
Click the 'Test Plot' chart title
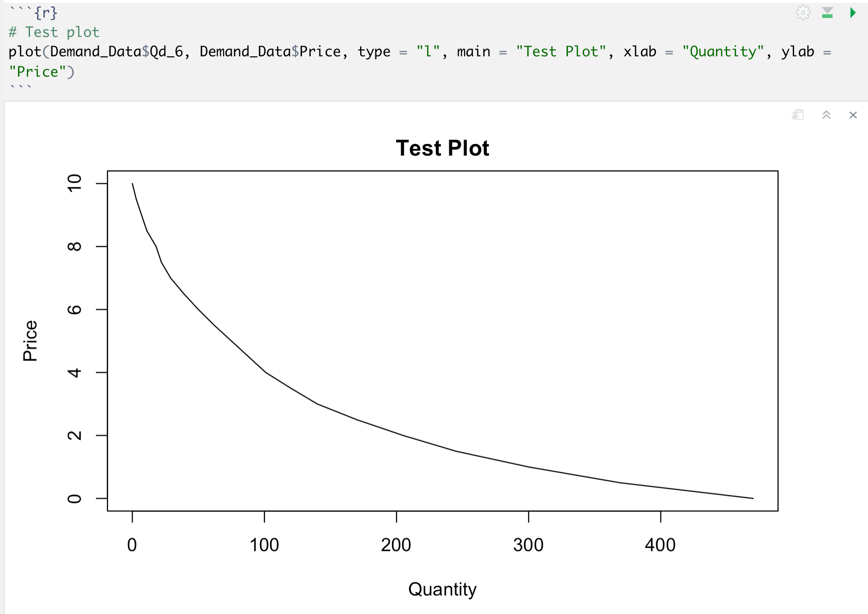click(442, 148)
